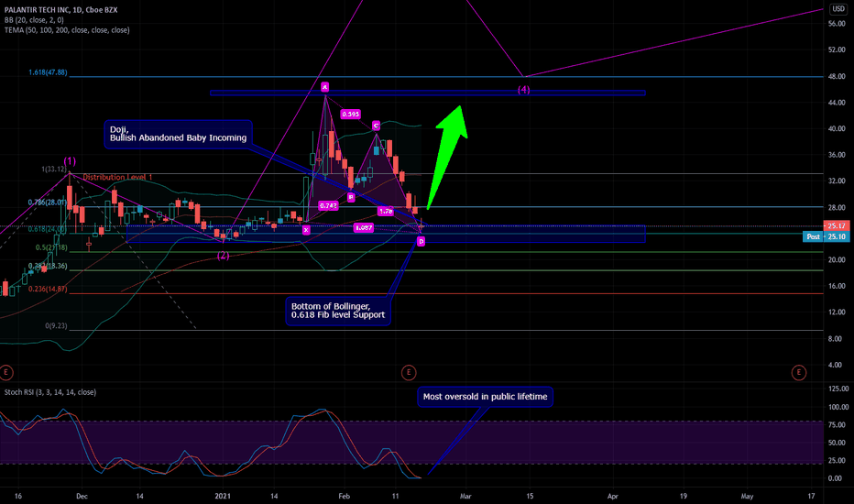Image resolution: width=854 pixels, height=504 pixels.
Task: Click the 0.382(18.36) Fibonacci level label
Action: click(48, 267)
